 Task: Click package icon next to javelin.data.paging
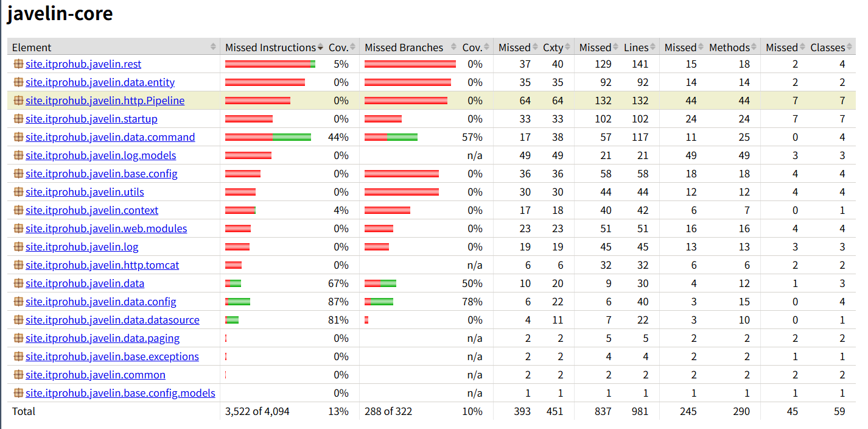tap(18, 338)
